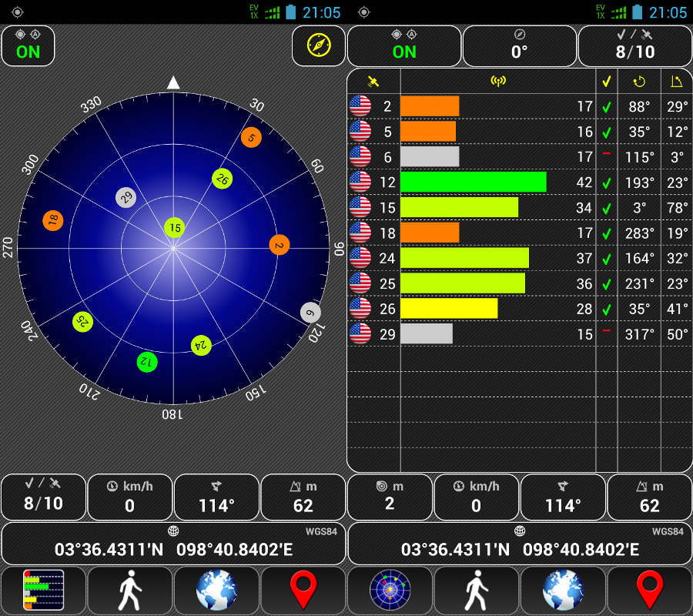Screen dimensions: 693x616
Task: Click the yellow checkmark column header
Action: [607, 82]
